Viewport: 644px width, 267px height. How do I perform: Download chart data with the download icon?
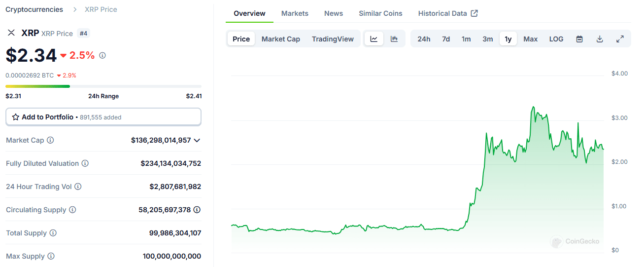click(x=600, y=39)
